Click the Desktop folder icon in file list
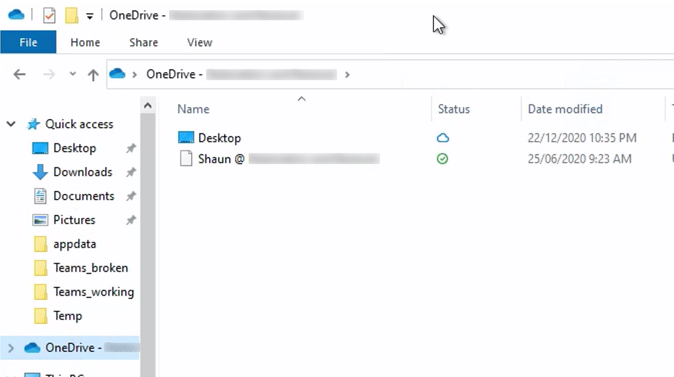Viewport: 674px width, 377px height. tap(186, 138)
